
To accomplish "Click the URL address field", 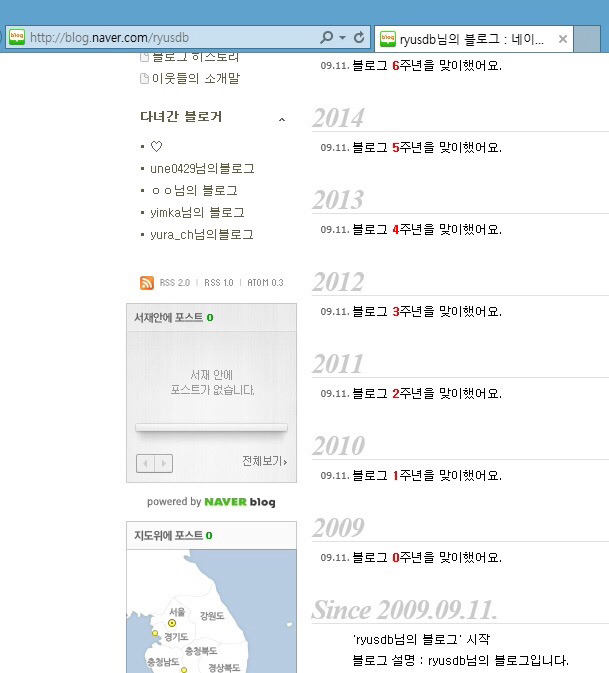I will coord(172,38).
